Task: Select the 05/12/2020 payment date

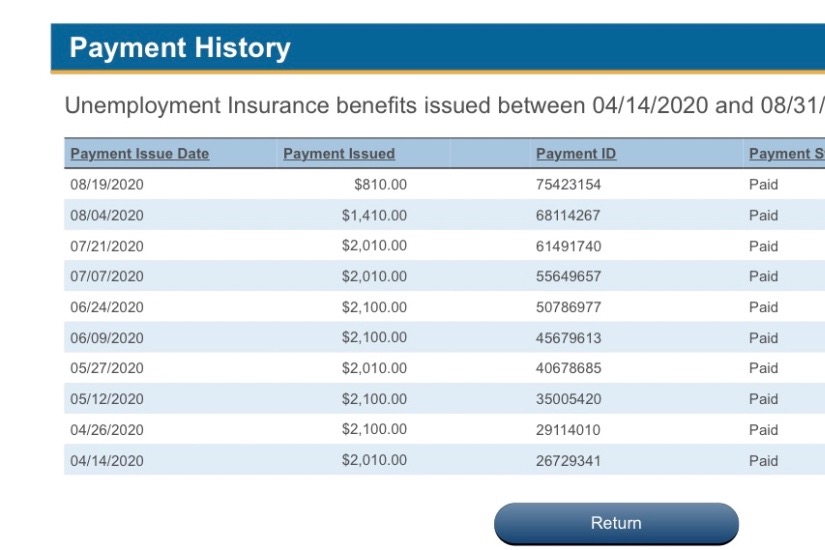Action: coord(107,399)
